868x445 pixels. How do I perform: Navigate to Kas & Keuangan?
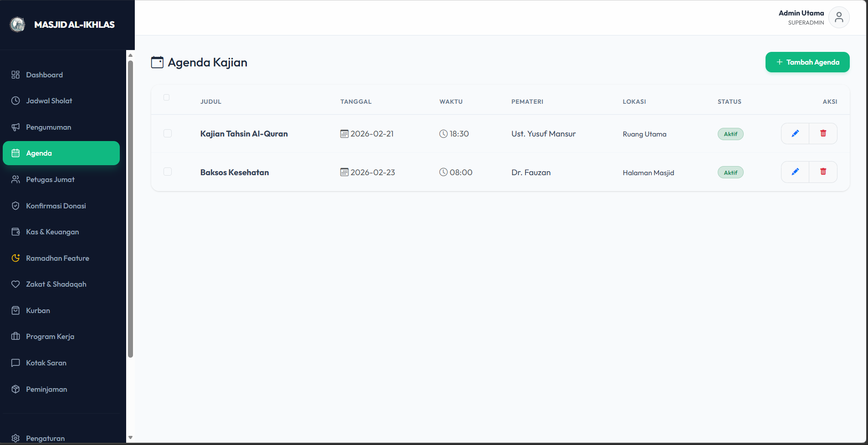click(61, 232)
